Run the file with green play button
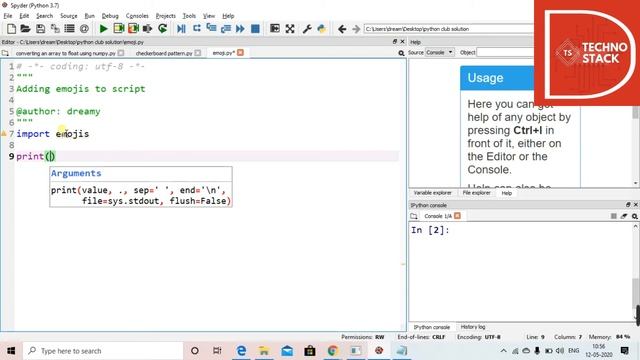Viewport: 640px width, 360px height. 103,29
